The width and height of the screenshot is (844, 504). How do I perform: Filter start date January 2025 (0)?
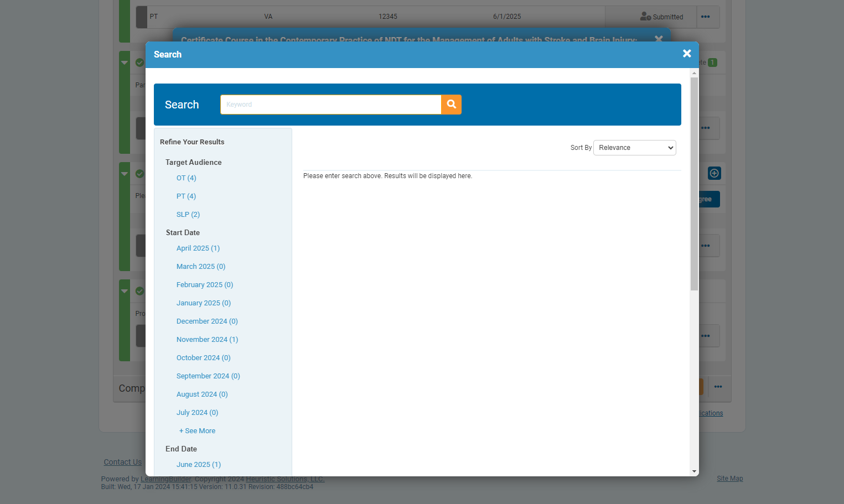coord(204,303)
